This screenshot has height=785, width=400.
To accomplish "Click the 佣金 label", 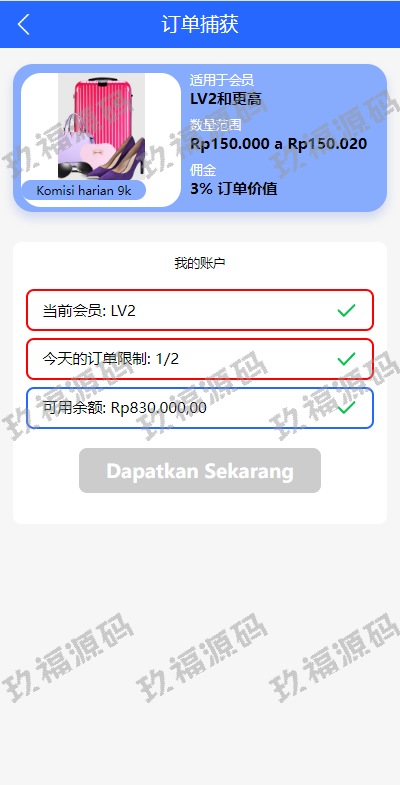I will [x=203, y=170].
